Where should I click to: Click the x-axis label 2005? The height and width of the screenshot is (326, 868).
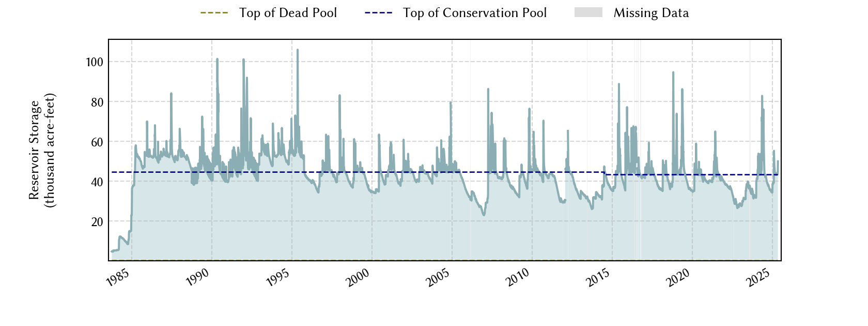tap(438, 278)
